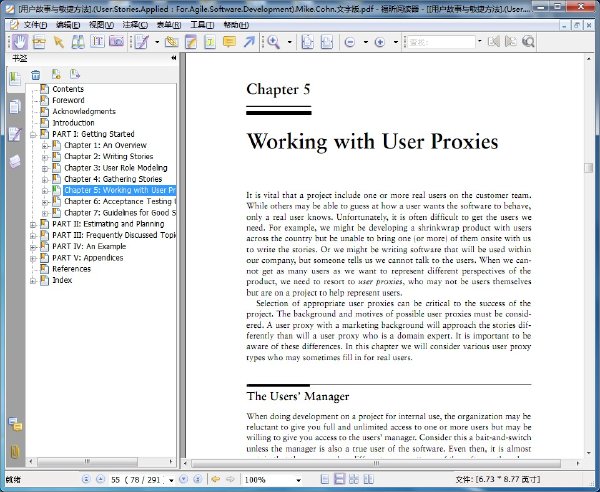Open the 工具 (Tools) menu
This screenshot has height=492, width=600.
tap(202, 25)
